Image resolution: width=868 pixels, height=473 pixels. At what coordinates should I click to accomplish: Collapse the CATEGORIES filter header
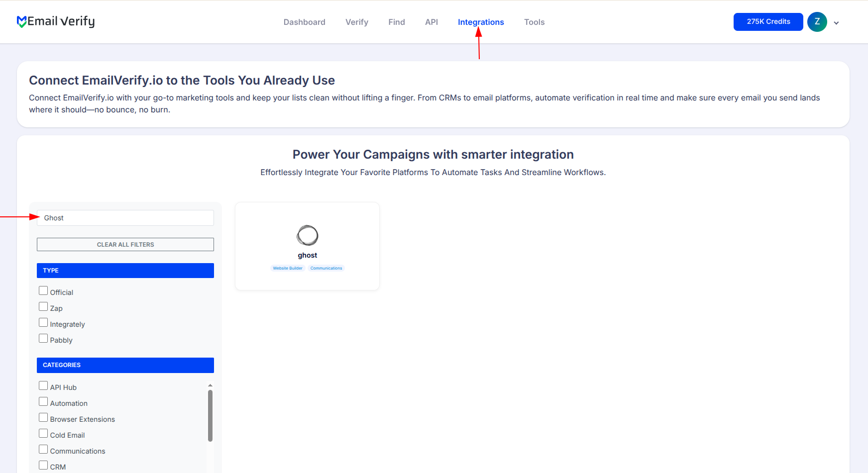(x=125, y=365)
